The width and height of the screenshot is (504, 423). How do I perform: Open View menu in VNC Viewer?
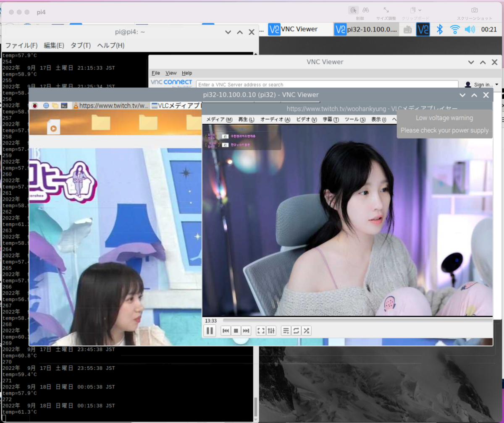click(171, 73)
